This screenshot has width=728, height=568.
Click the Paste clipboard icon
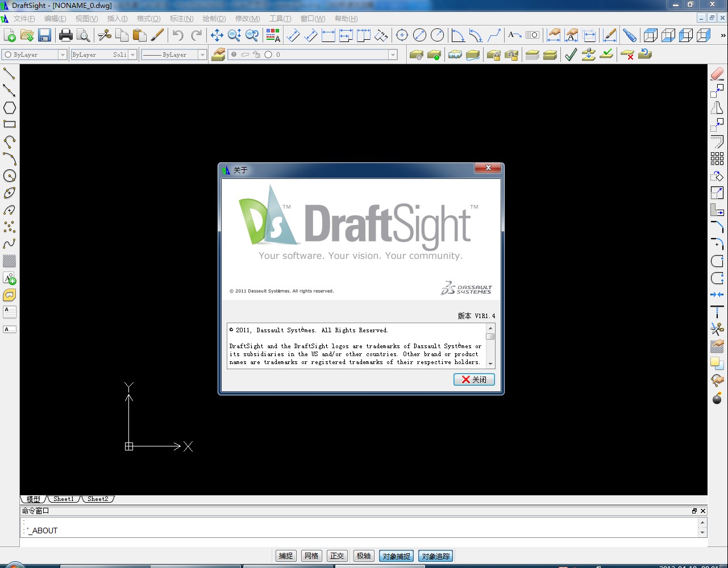click(140, 36)
